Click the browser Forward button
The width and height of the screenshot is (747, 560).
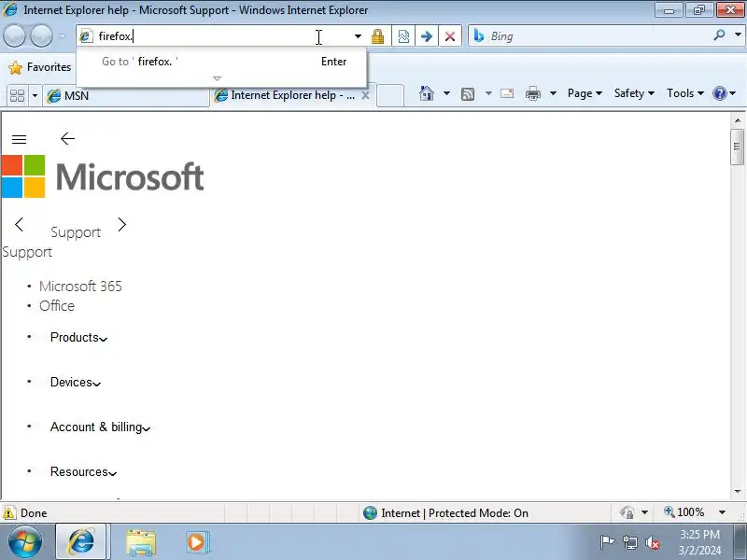coord(41,35)
